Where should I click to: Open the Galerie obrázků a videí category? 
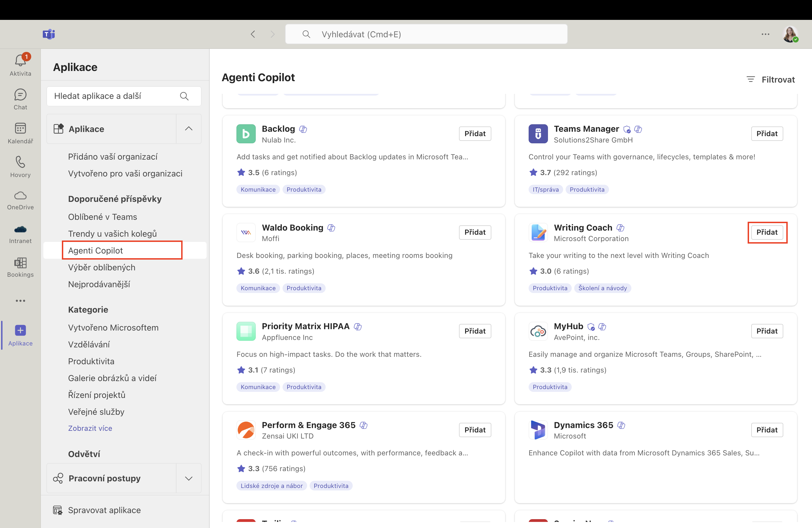112,378
